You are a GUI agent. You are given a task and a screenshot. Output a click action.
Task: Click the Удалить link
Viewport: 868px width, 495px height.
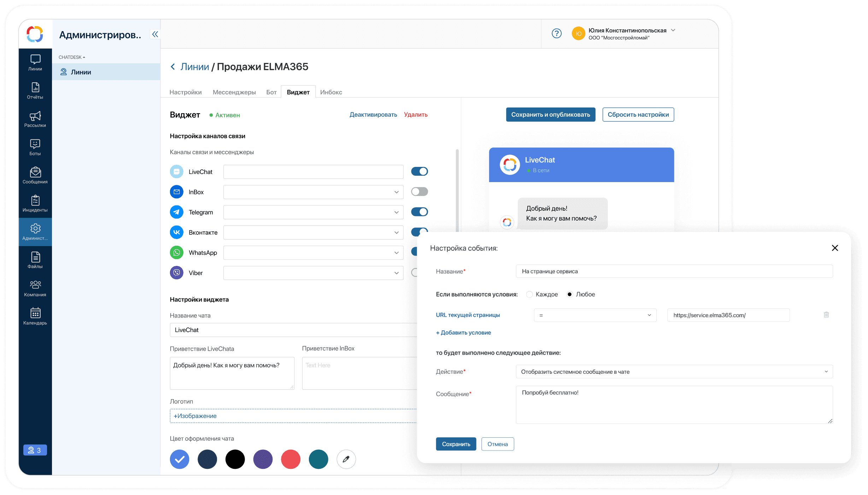coord(416,115)
